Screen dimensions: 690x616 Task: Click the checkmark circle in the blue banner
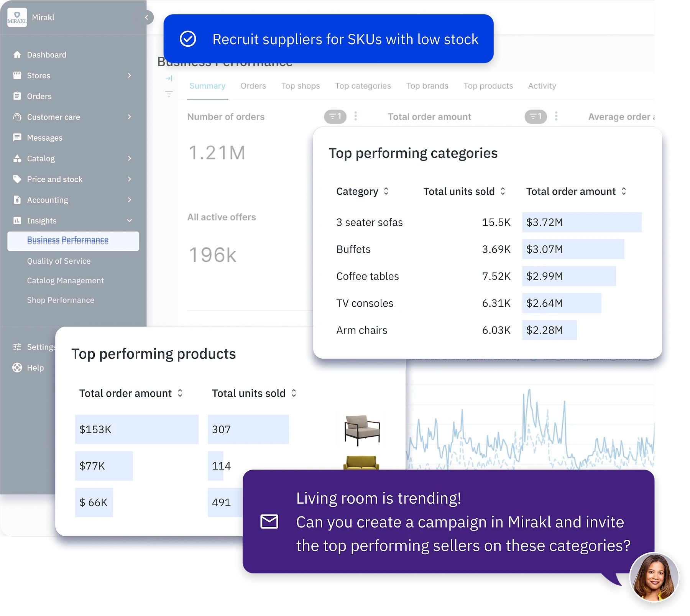click(188, 39)
